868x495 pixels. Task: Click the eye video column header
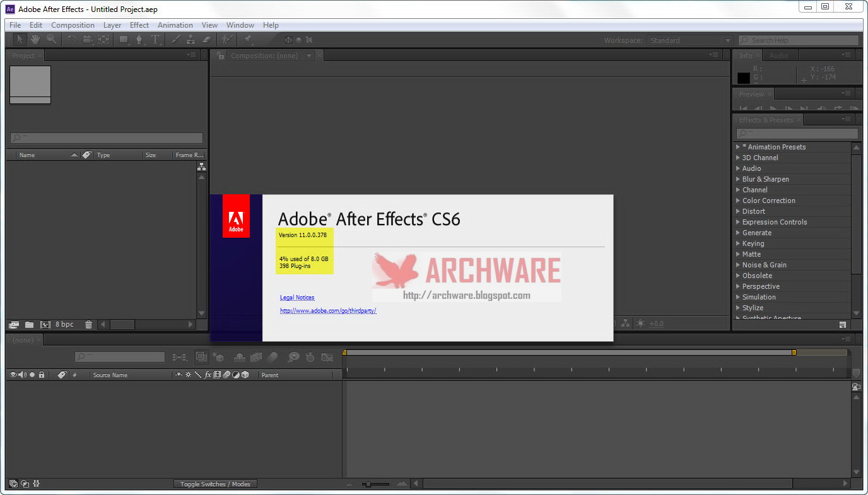pos(13,375)
